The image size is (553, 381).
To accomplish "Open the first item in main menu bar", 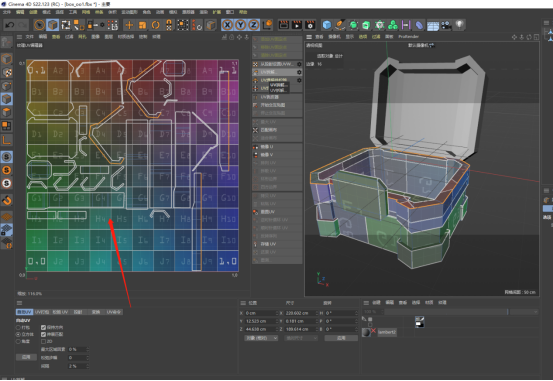I will point(7,12).
